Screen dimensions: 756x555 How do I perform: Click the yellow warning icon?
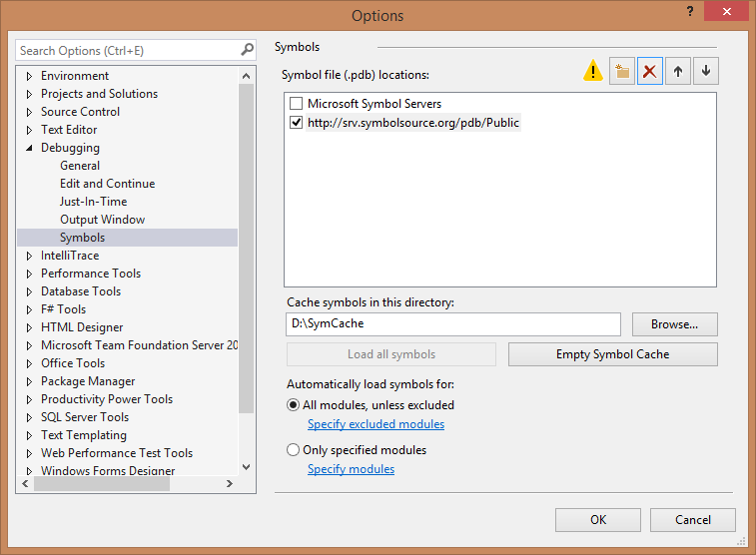593,70
